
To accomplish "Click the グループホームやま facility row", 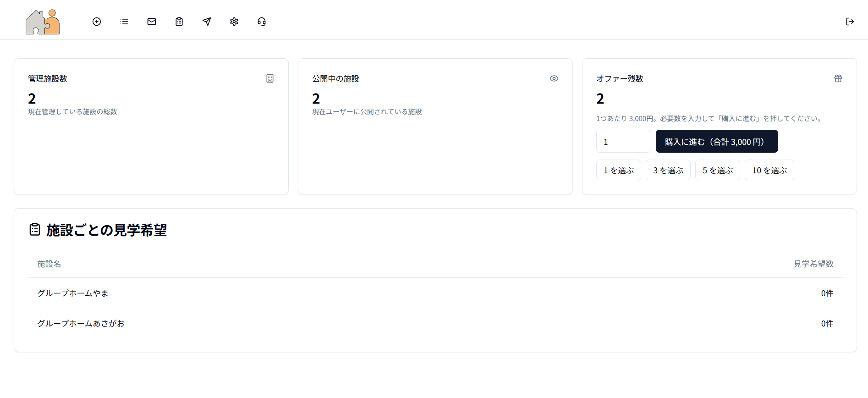I will (73, 293).
